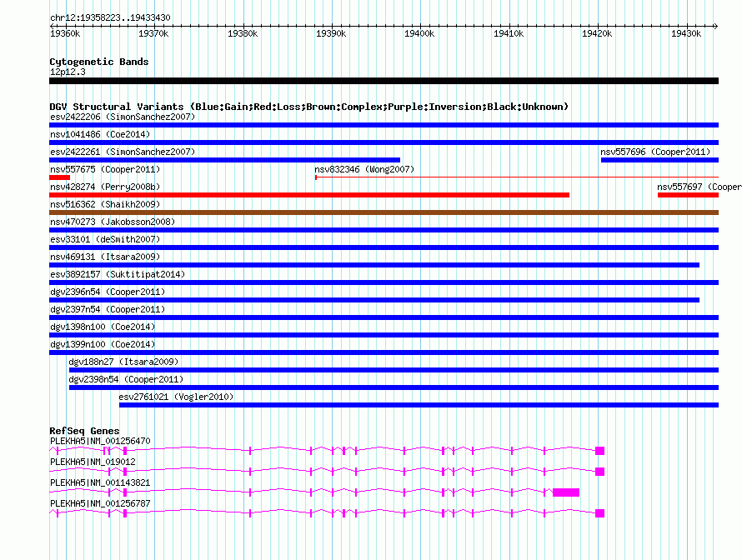This screenshot has width=742, height=560.
Task: Select PLEKHA5|NM_001256787 transcript label
Action: coord(100,503)
